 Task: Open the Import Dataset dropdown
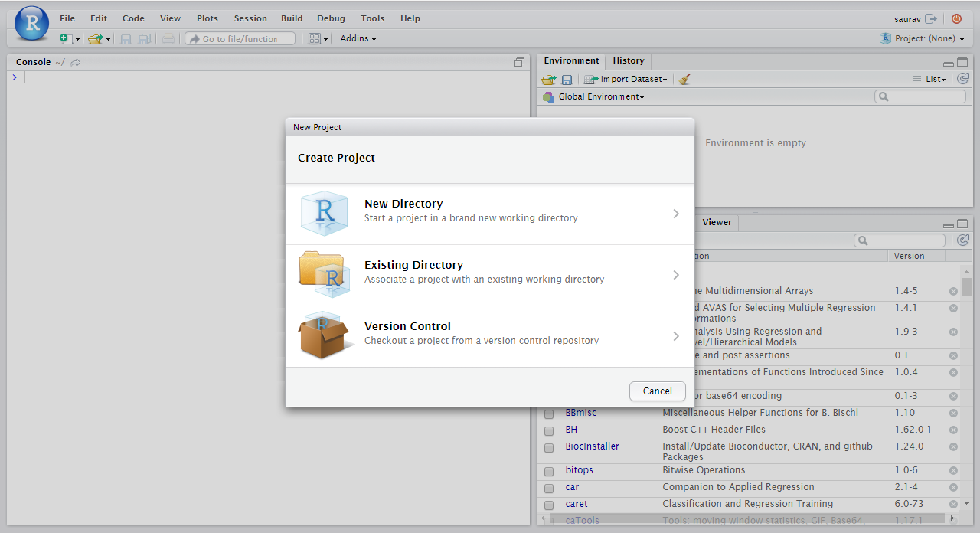tap(626, 79)
